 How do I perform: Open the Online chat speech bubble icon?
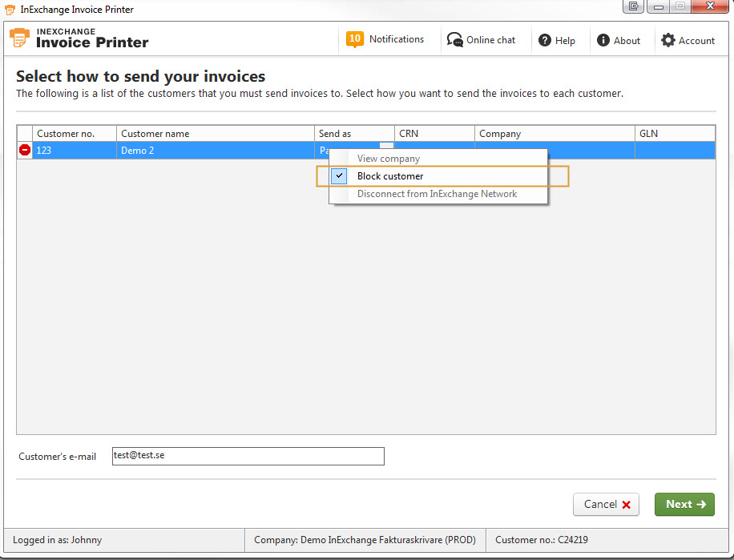click(x=454, y=40)
